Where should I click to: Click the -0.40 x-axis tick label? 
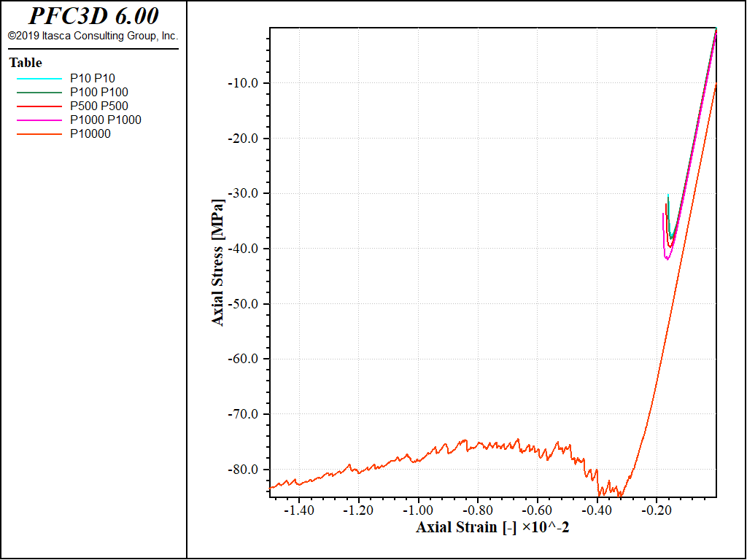coord(597,510)
